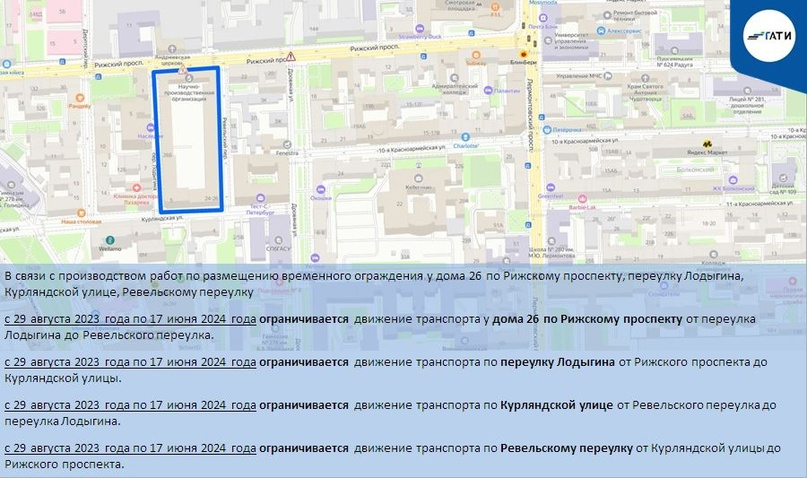Select the Блинбери cafe marker

[x=521, y=52]
